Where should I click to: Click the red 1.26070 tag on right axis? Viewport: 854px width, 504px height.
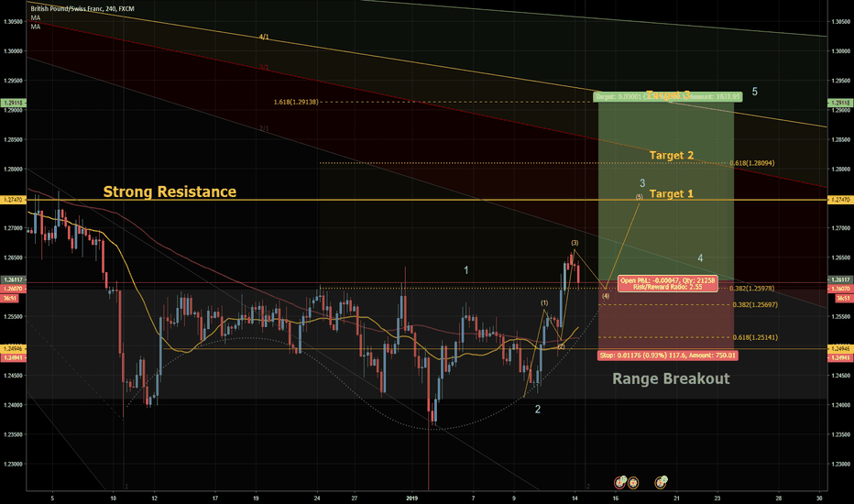(x=839, y=289)
